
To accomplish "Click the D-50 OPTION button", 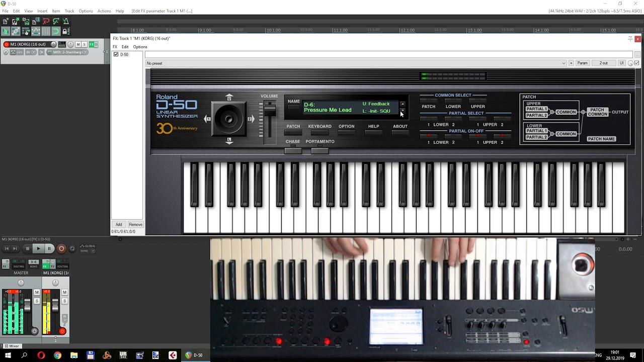I will click(x=347, y=133).
